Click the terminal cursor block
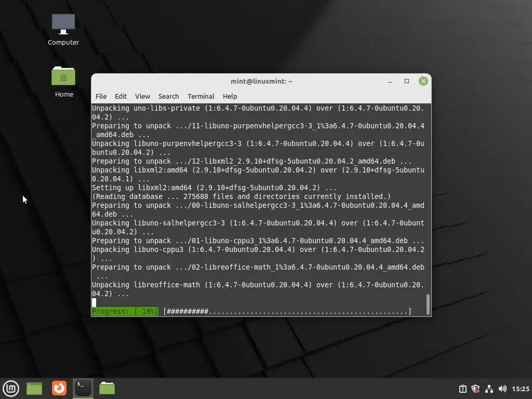This screenshot has height=399, width=532. click(94, 302)
